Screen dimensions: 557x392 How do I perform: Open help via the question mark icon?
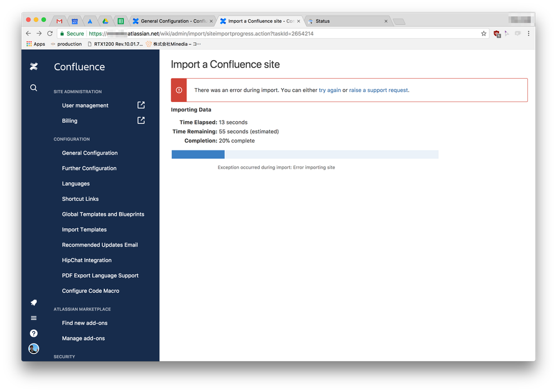coord(33,333)
